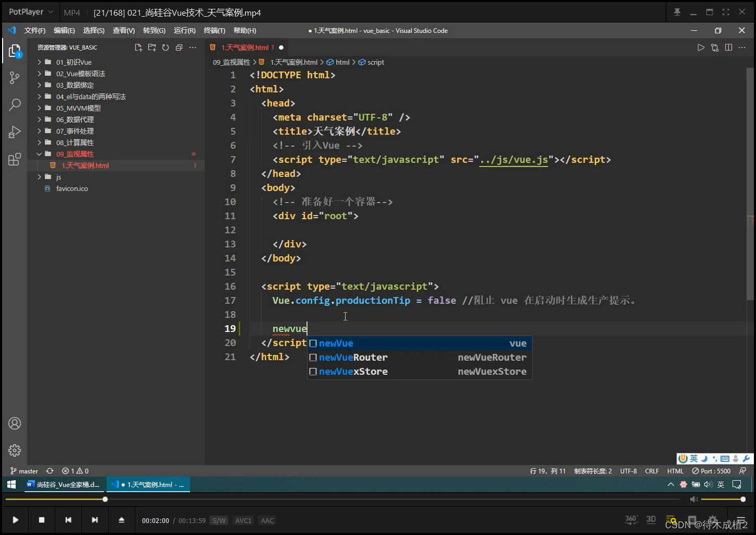Viewport: 756px width, 535px height.
Task: Click New File icon in explorer header
Action: coord(138,47)
